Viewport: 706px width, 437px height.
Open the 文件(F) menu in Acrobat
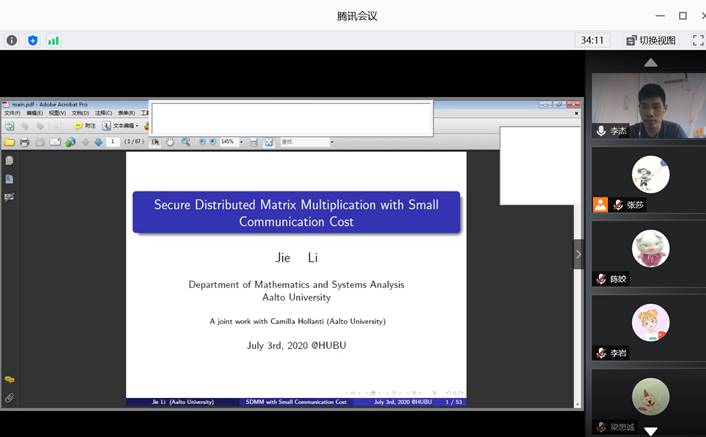tap(12, 113)
